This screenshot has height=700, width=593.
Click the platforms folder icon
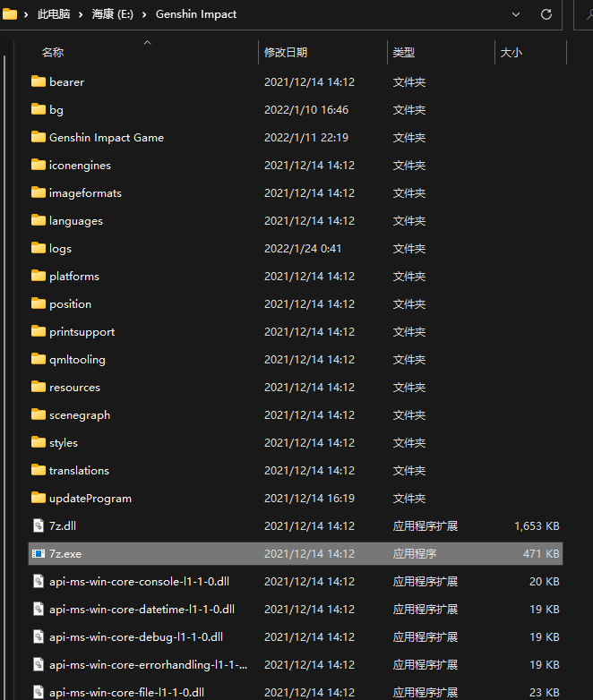39,276
